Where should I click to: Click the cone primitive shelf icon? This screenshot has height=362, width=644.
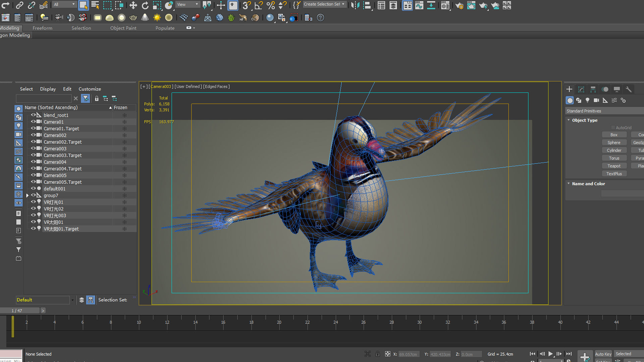click(x=145, y=17)
